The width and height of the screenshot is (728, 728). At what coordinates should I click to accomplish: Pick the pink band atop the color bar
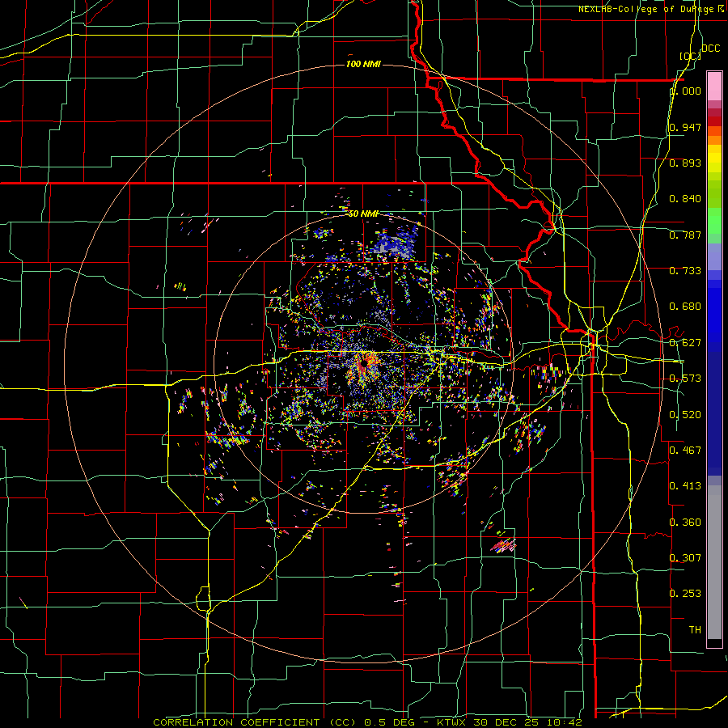point(714,86)
